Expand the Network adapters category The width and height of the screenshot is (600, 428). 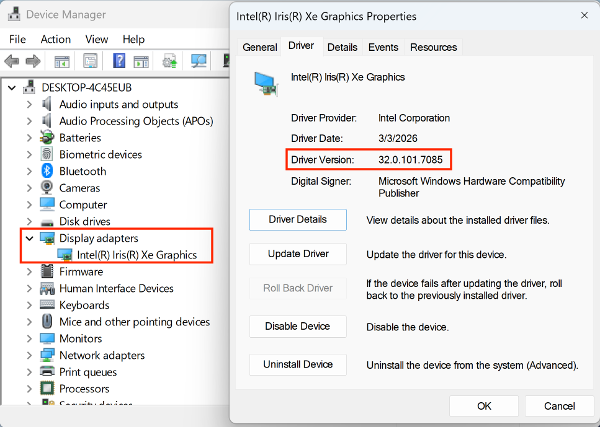click(29, 355)
